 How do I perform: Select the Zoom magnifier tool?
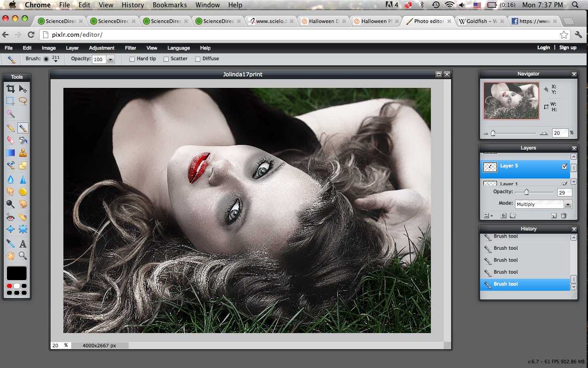point(23,256)
